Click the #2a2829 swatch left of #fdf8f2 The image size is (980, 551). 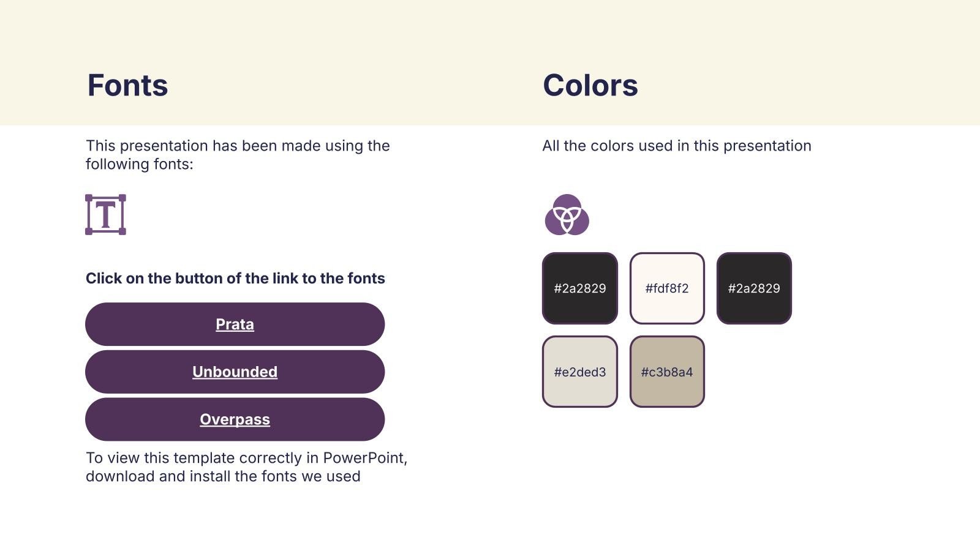tap(580, 288)
